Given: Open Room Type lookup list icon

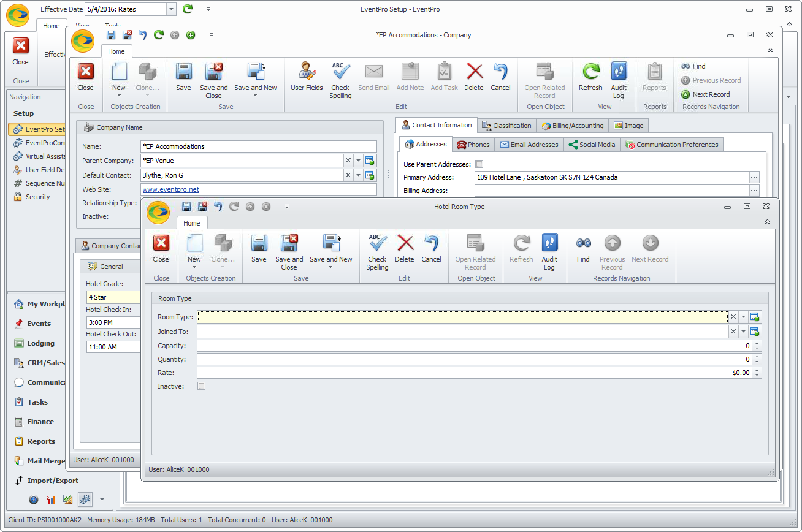Looking at the screenshot, I should point(755,317).
